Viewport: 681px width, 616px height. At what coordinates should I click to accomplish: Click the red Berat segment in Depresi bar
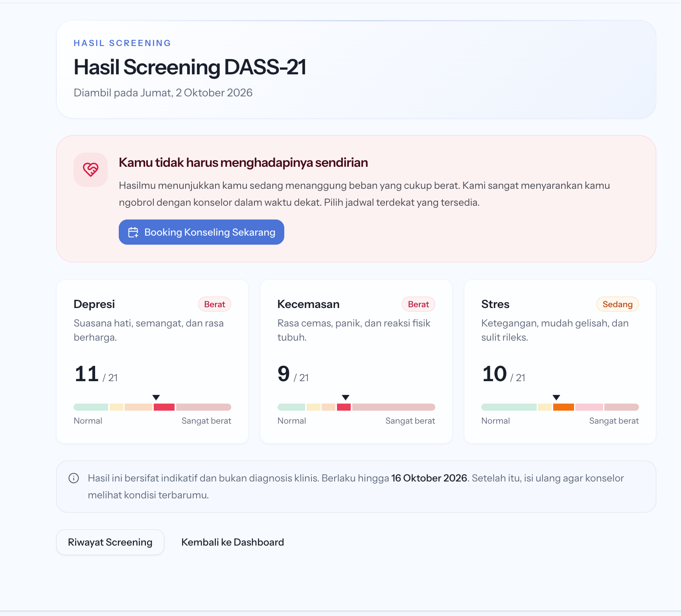pos(164,407)
